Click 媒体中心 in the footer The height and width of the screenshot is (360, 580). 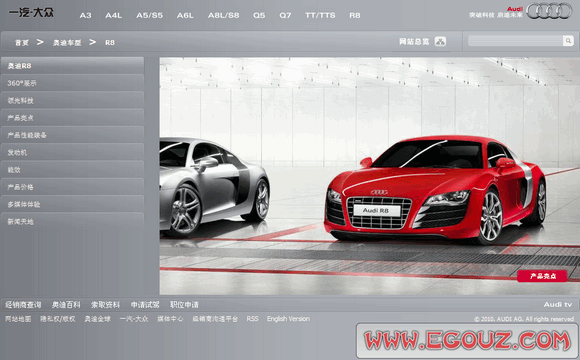[170, 319]
